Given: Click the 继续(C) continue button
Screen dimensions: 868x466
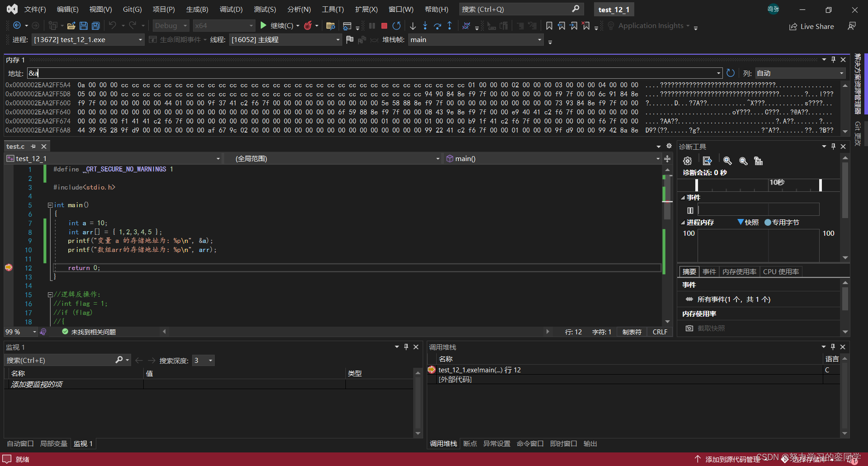Looking at the screenshot, I should tap(277, 26).
